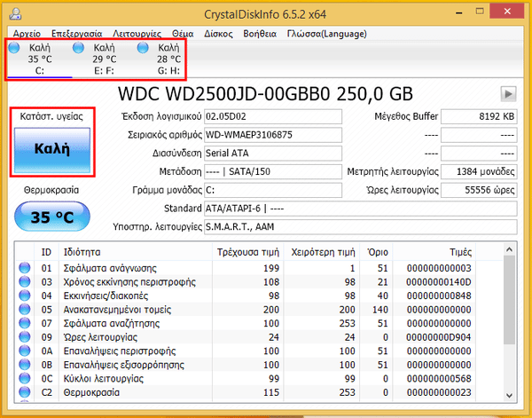Click status orb for attribute 0A row
Screen dimensions: 532x418
click(25, 351)
